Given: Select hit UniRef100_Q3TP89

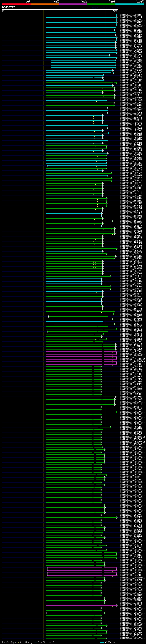Looking at the screenshot, I should tap(131, 527).
